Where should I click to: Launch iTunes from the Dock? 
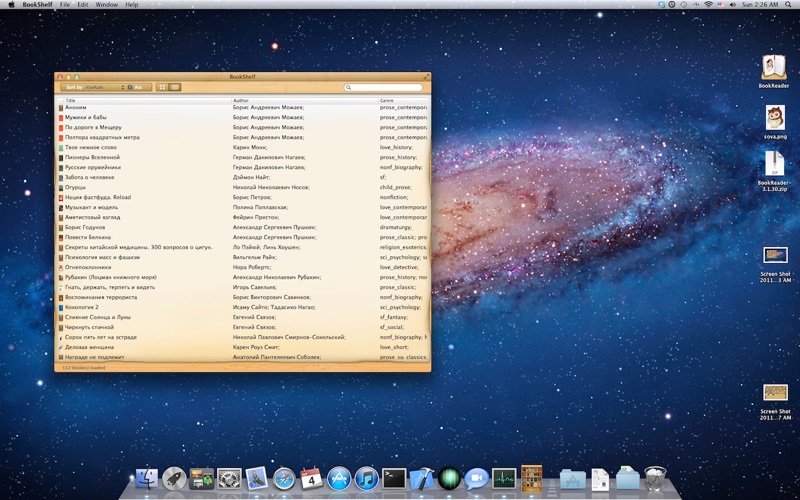tap(366, 479)
